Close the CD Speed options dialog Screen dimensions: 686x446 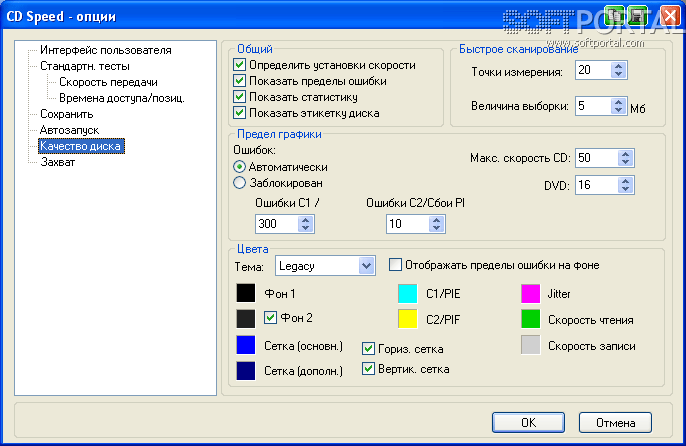click(x=670, y=16)
